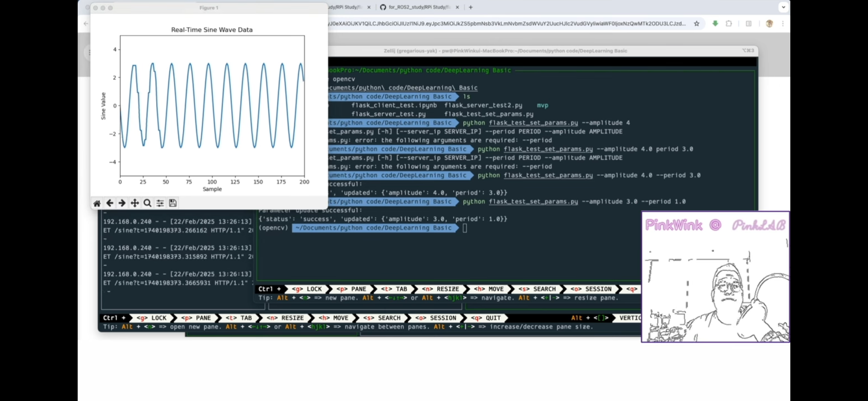
Task: Open the Chrome profile avatar
Action: click(769, 24)
